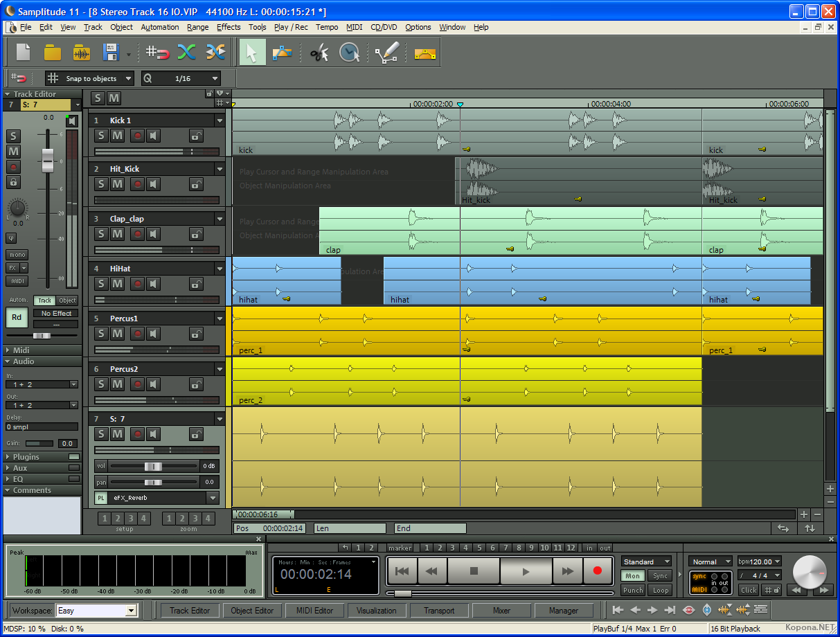Solo the HiHat track

101,284
